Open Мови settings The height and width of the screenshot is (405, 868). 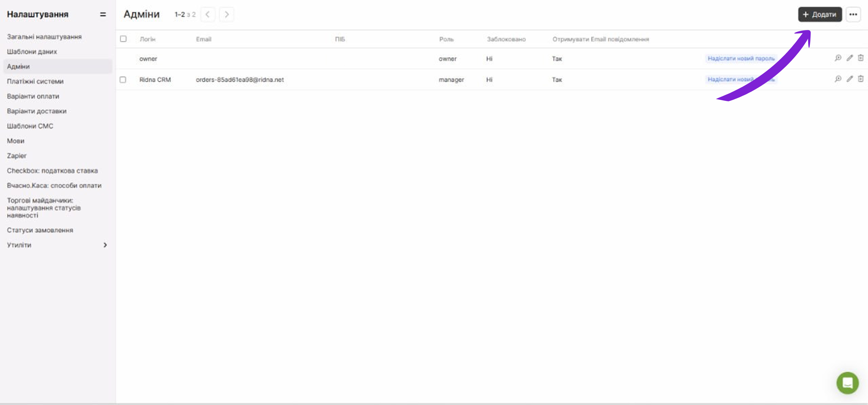coord(15,141)
